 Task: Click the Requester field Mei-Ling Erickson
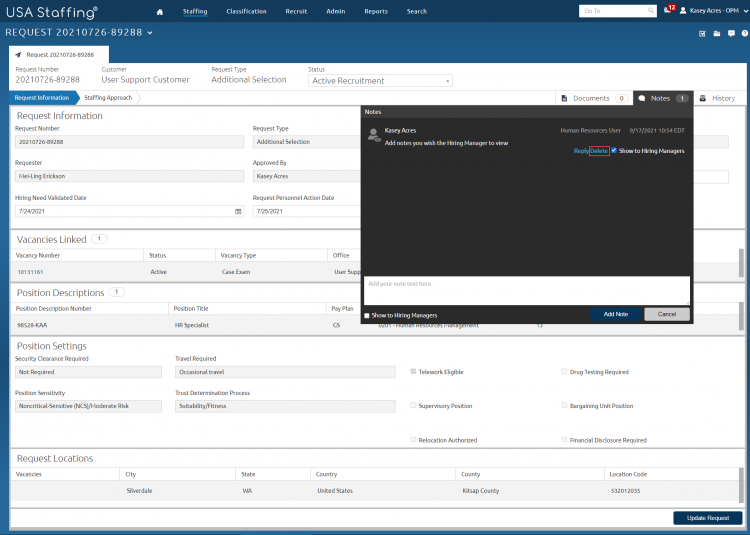(x=129, y=176)
